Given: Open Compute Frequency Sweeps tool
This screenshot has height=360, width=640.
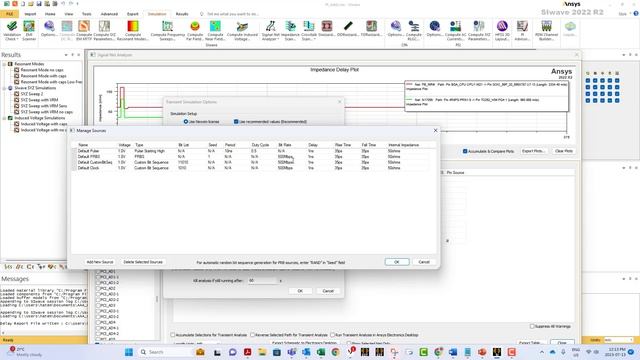Looking at the screenshot, I should (167, 30).
